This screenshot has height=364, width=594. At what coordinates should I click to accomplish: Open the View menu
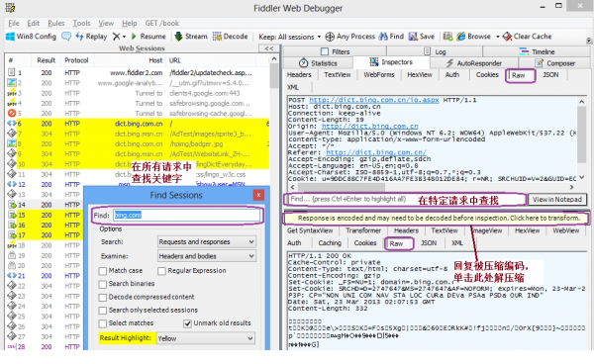(106, 23)
